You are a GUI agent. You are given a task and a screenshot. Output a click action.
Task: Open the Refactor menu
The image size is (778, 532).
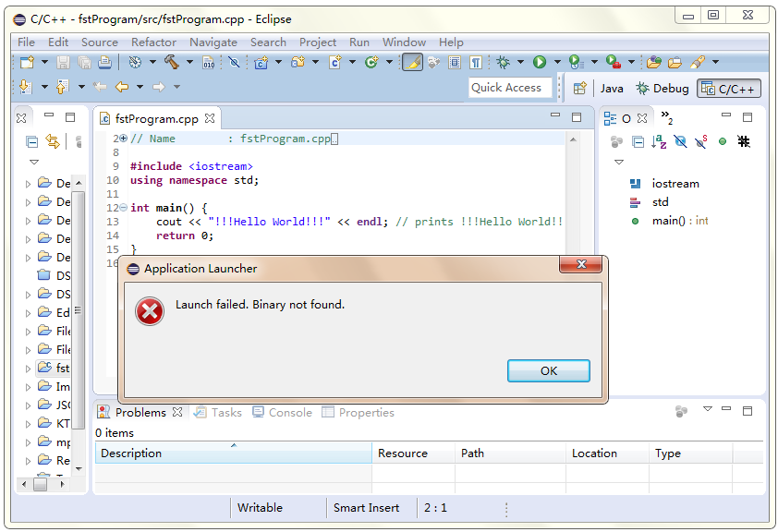pos(153,42)
